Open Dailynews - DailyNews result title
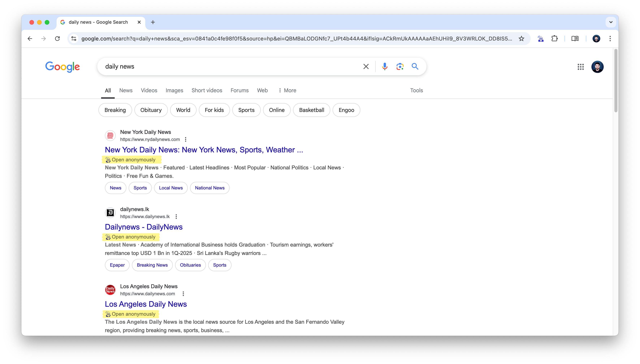This screenshot has width=640, height=364. pyautogui.click(x=144, y=227)
